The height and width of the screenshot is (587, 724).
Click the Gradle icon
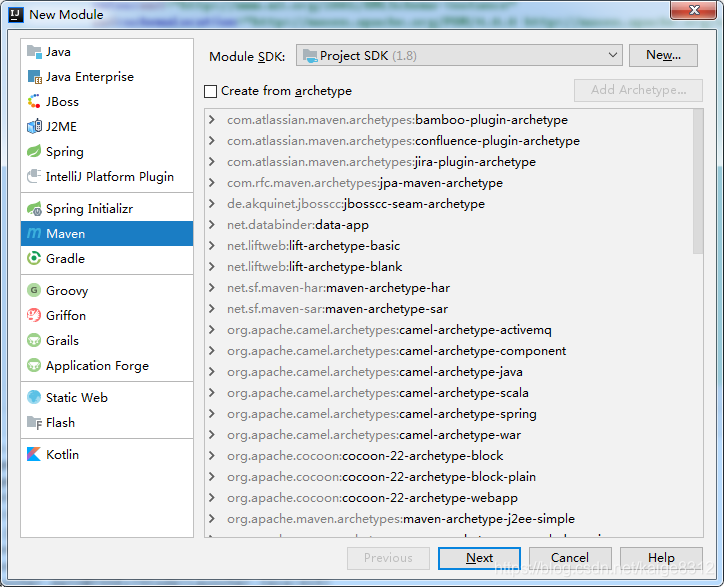pyautogui.click(x=34, y=259)
